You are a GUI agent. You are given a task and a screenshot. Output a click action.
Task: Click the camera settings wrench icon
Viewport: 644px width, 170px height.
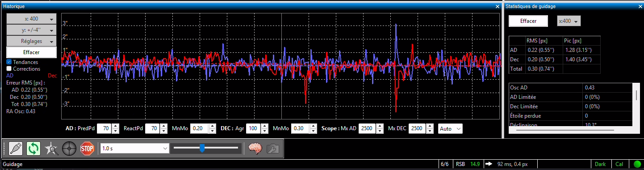pyautogui.click(x=272, y=148)
